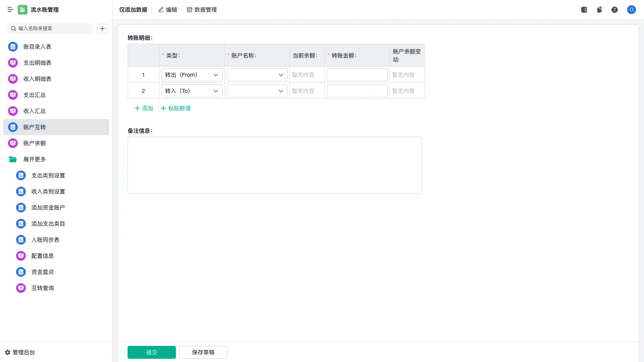
Task: Open 支出明细表 in sidebar
Action: (x=56, y=63)
